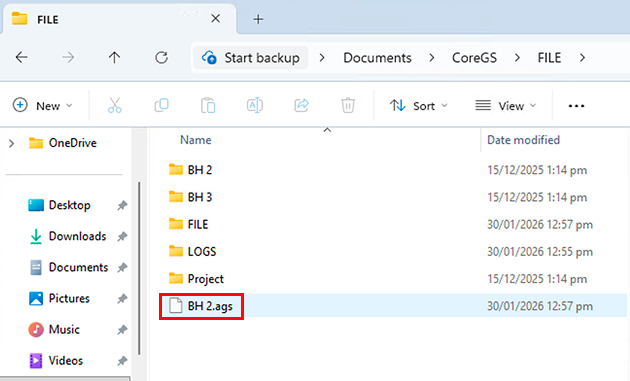Image resolution: width=630 pixels, height=381 pixels.
Task: Click the pin icon beside Videos
Action: pyautogui.click(x=122, y=361)
